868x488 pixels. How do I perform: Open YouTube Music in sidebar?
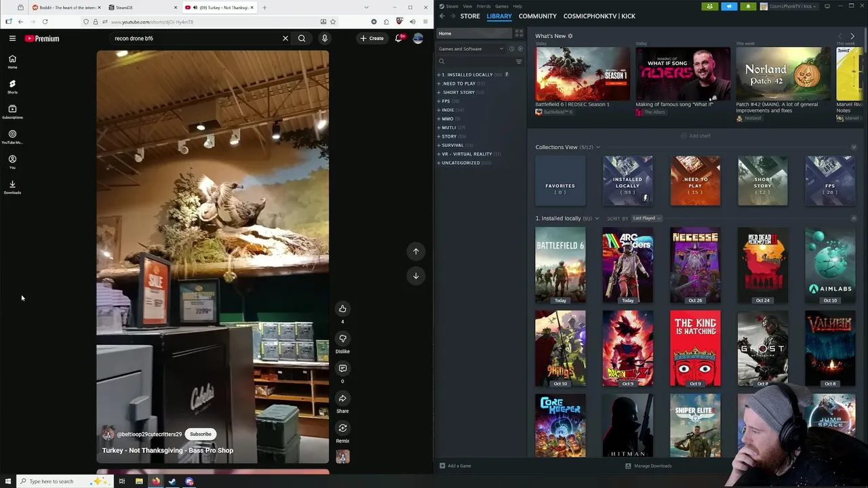pos(12,137)
